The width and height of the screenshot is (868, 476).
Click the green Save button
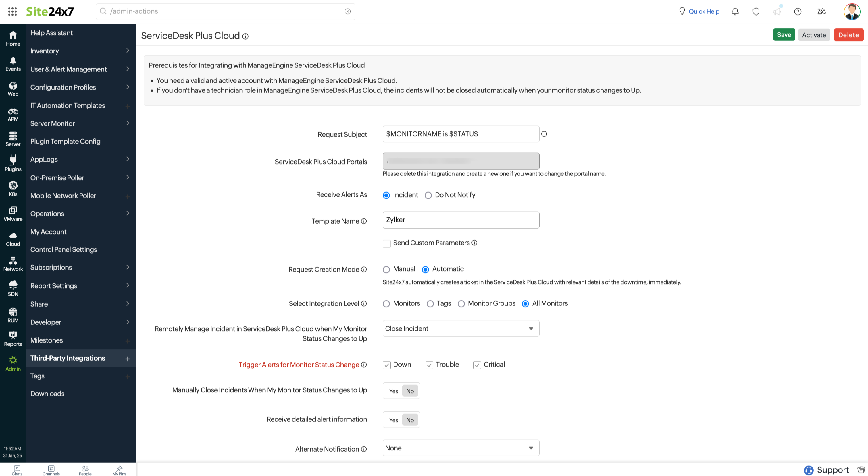(784, 35)
